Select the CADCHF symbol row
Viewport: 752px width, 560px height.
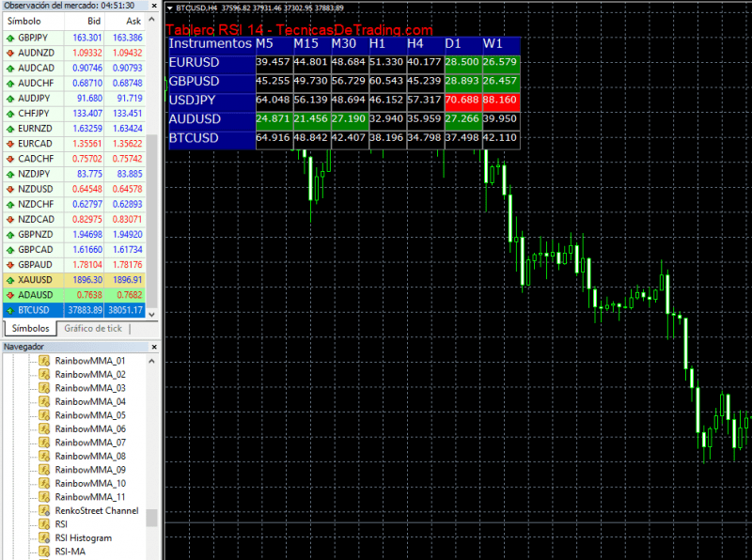click(74, 159)
